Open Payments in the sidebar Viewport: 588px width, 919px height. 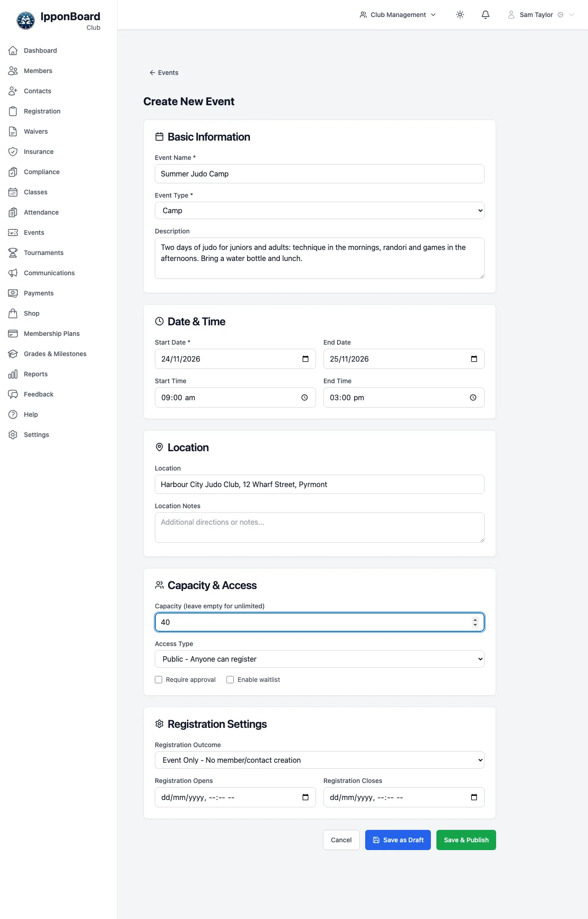pos(59,293)
